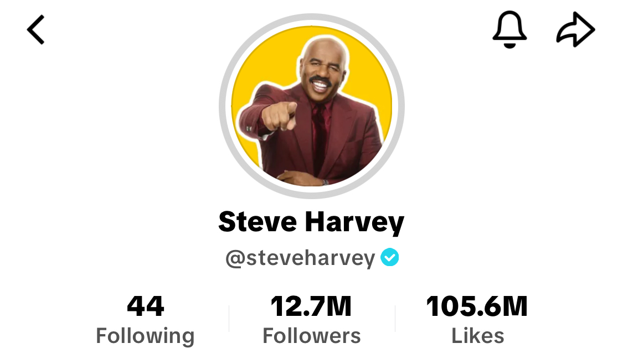Open the circular profile picture
The height and width of the screenshot is (364, 623).
coord(311,106)
